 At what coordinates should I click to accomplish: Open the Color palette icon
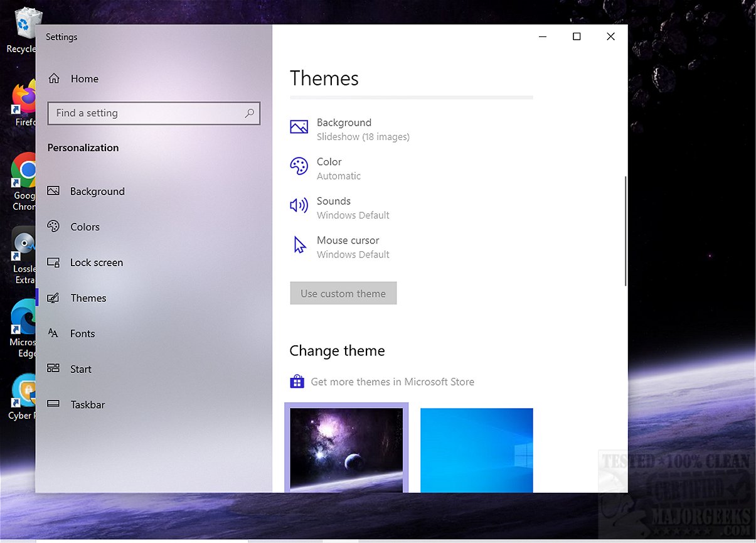click(299, 166)
